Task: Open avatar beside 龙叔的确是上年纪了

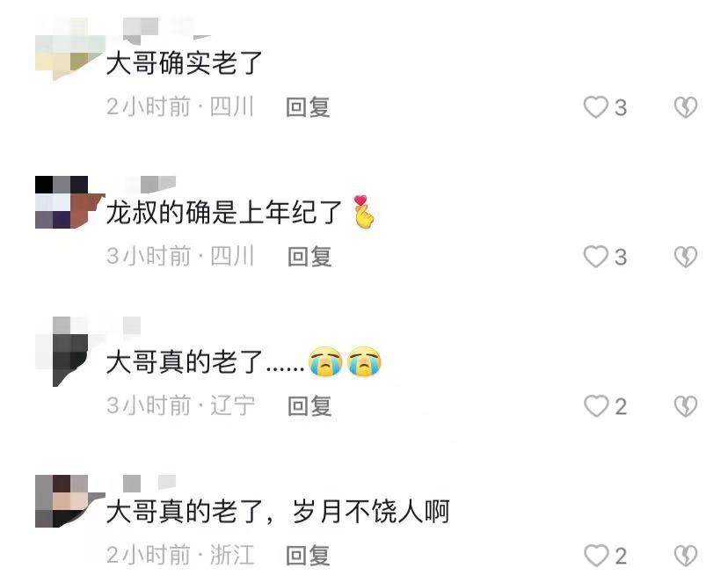Action: point(69,202)
